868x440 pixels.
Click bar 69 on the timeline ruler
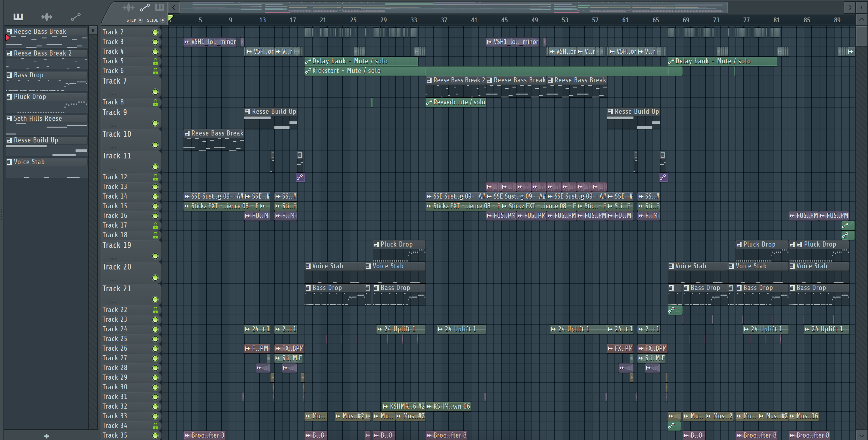click(x=686, y=20)
